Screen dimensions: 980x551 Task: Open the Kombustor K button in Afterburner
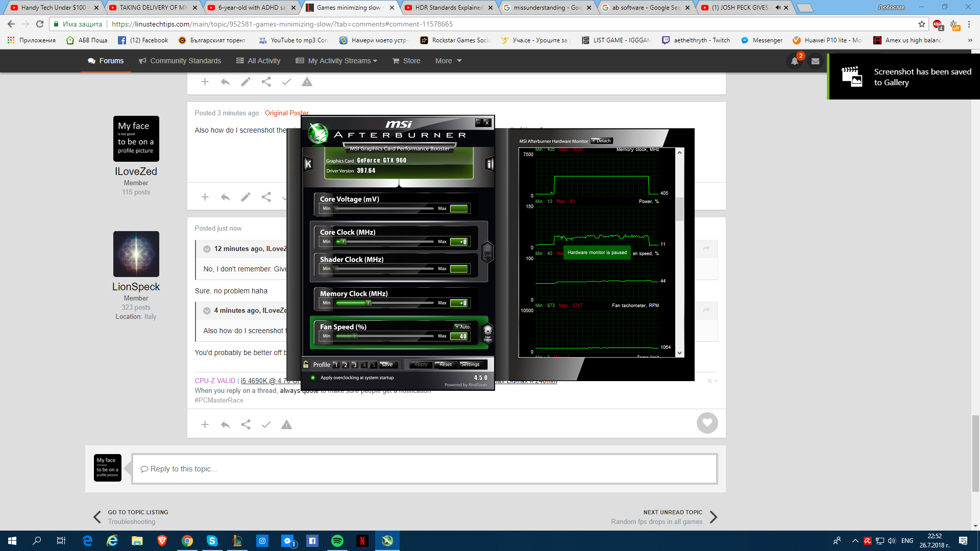click(308, 164)
